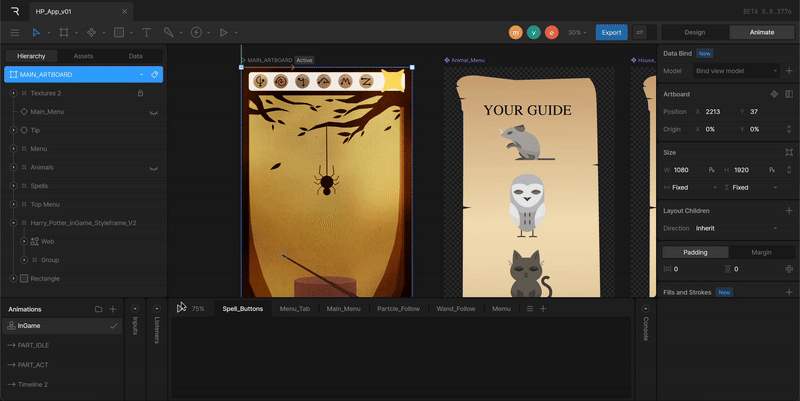Select the Pen tool

[168, 33]
